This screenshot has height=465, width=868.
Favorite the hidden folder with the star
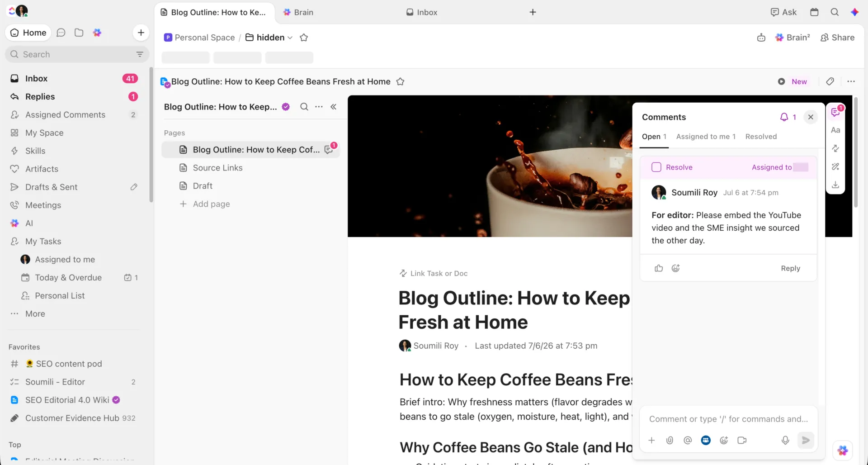coord(304,38)
